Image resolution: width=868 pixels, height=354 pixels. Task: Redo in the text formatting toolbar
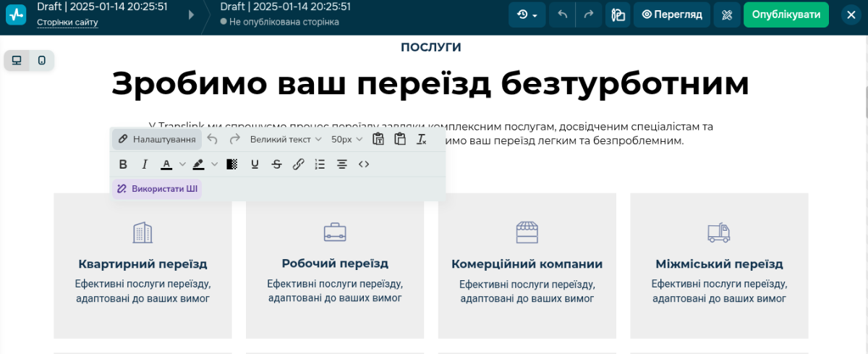pos(234,139)
